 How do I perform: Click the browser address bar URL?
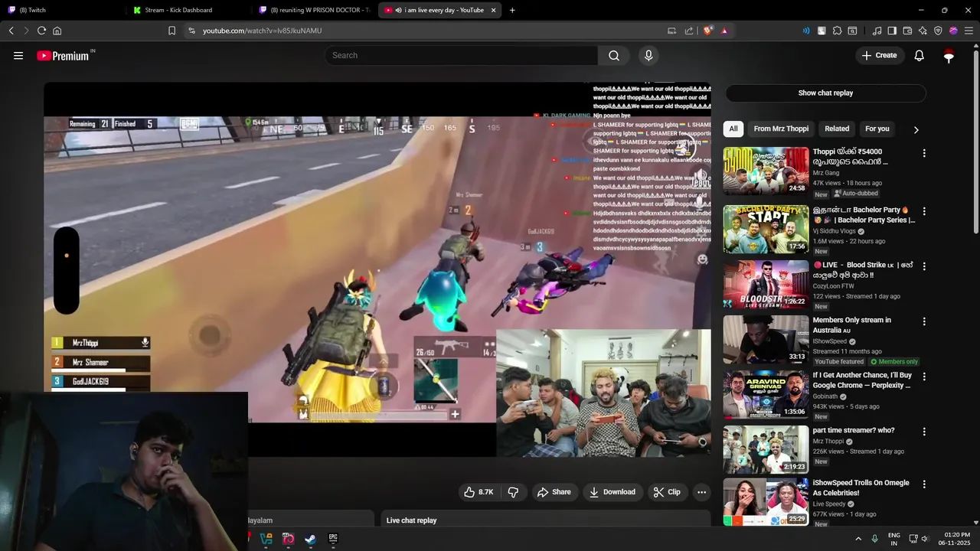pos(262,31)
